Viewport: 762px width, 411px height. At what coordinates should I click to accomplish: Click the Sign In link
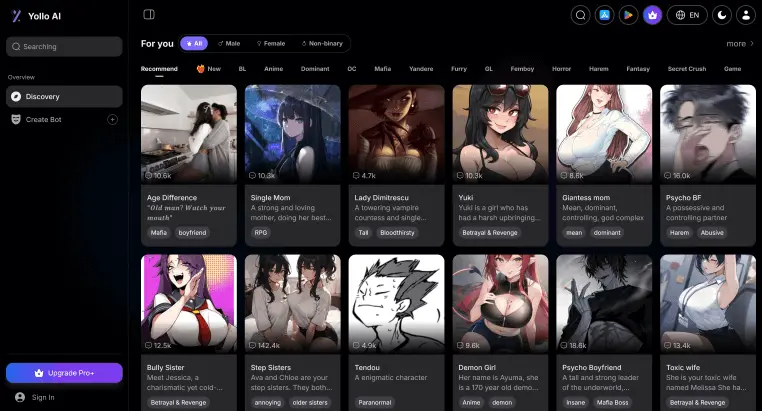tap(43, 397)
